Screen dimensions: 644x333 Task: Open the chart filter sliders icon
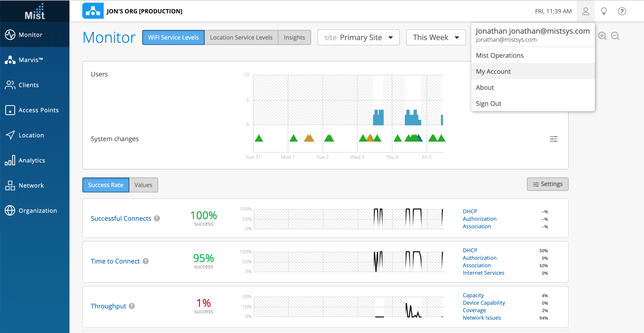[x=553, y=139]
